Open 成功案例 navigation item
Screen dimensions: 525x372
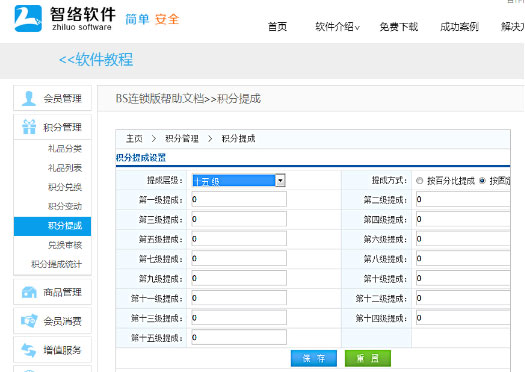click(x=459, y=27)
